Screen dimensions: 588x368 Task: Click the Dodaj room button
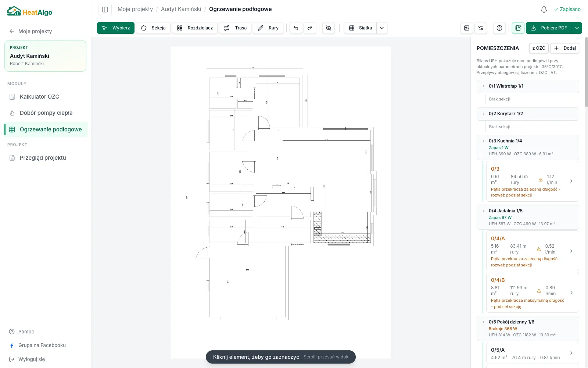(x=564, y=48)
